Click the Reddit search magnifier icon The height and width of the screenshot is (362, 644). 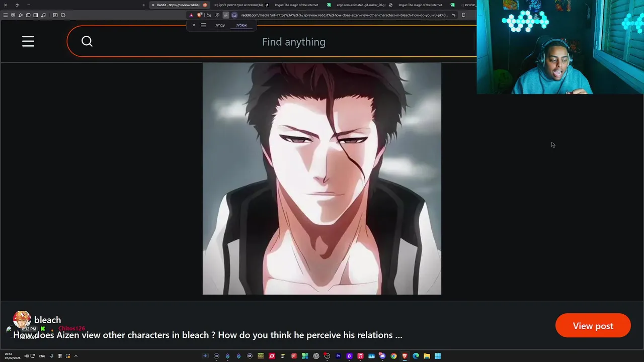pyautogui.click(x=87, y=41)
